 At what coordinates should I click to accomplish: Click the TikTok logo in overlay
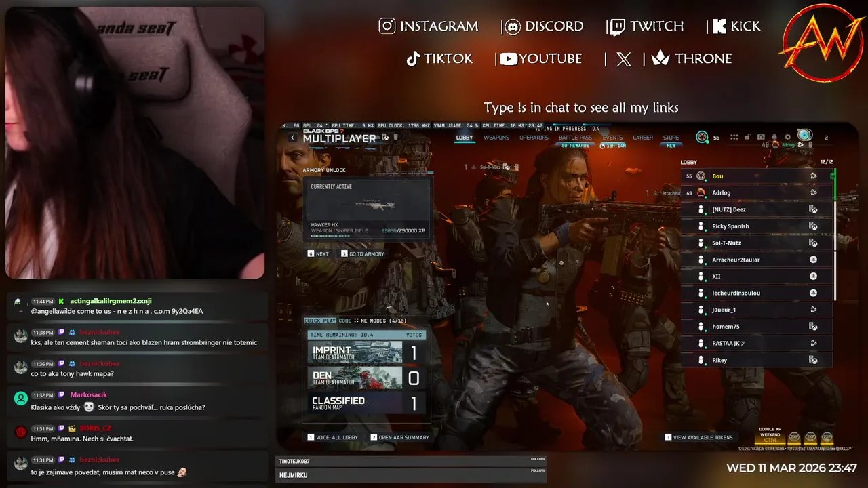point(413,59)
